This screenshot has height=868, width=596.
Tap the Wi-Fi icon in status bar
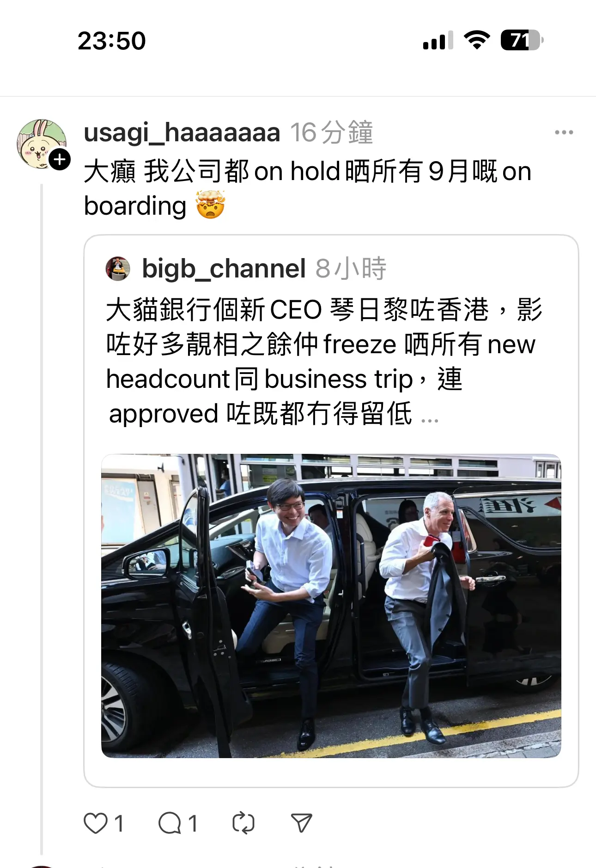coord(477,40)
